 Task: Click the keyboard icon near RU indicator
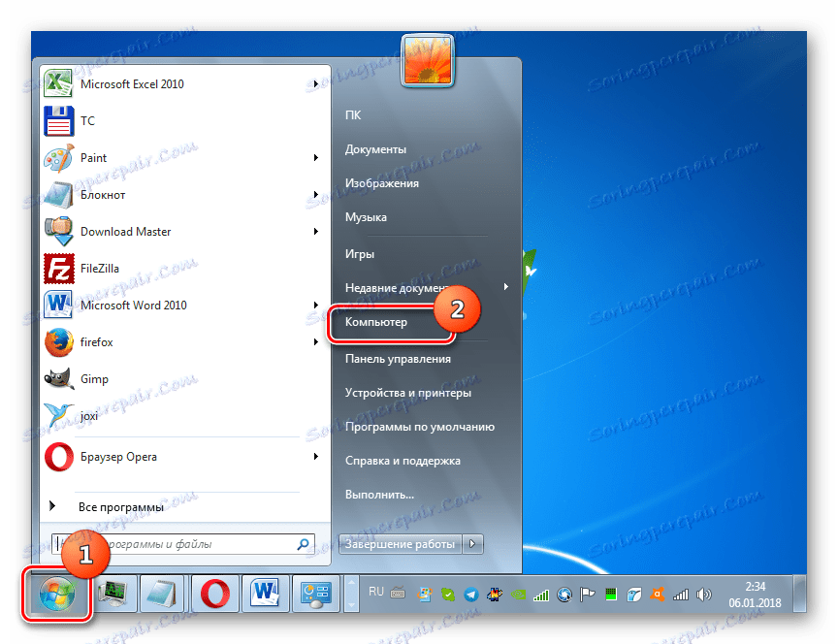click(x=398, y=593)
